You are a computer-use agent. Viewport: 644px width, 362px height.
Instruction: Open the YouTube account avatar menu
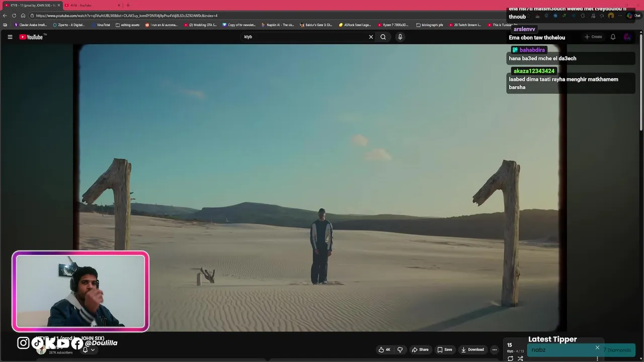[627, 37]
